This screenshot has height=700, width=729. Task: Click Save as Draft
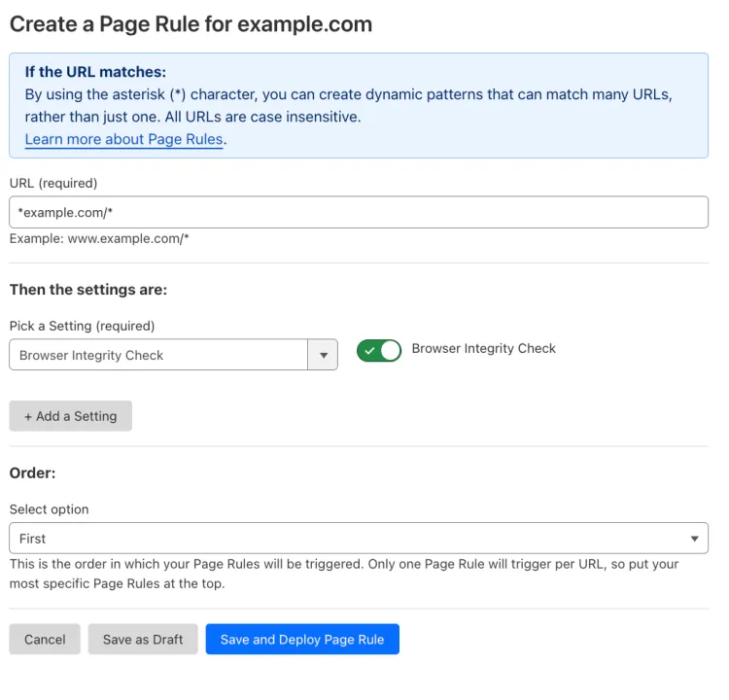coord(143,639)
